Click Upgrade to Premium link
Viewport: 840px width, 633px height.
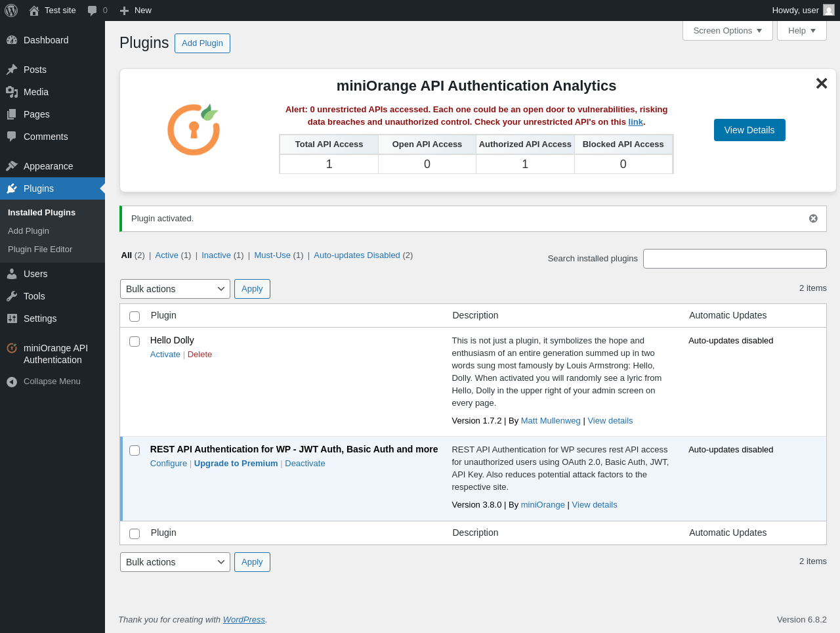(x=236, y=464)
